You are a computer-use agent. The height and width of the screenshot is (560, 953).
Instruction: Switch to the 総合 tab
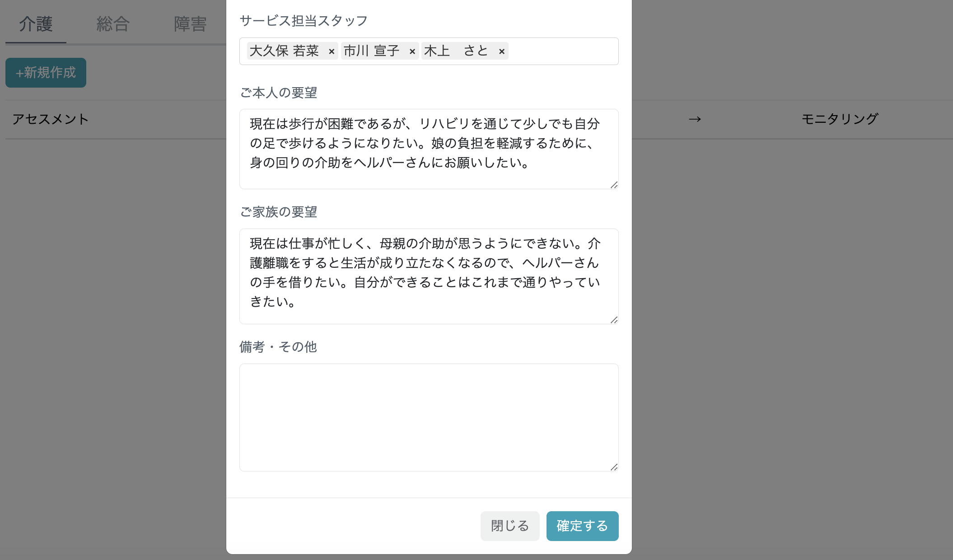click(x=113, y=23)
